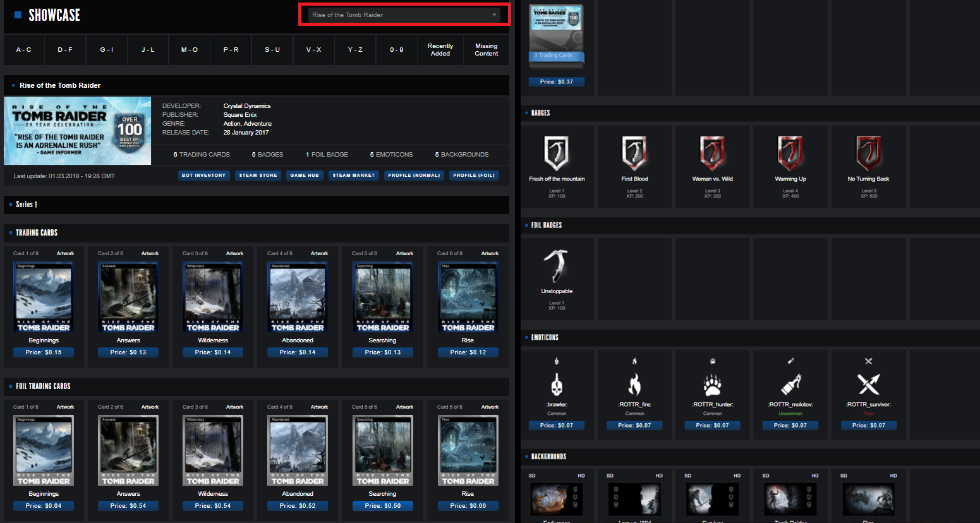Click the large :ROTTR_molotov: bottle emoticon
This screenshot has height=523, width=980.
(790, 384)
